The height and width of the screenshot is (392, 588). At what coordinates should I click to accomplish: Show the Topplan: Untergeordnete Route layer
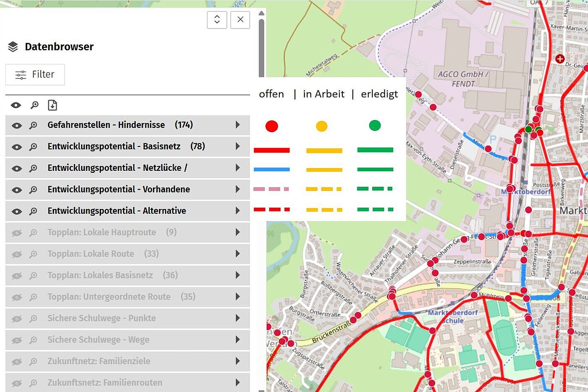click(x=17, y=297)
